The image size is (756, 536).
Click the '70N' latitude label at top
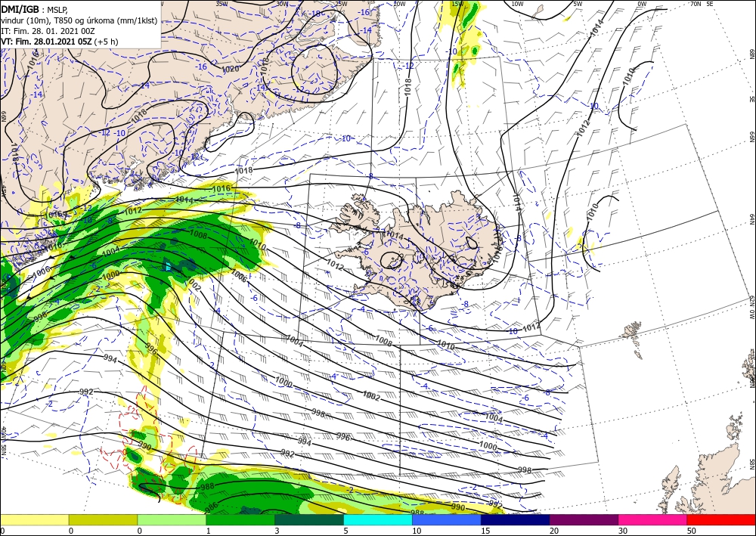tap(696, 4)
